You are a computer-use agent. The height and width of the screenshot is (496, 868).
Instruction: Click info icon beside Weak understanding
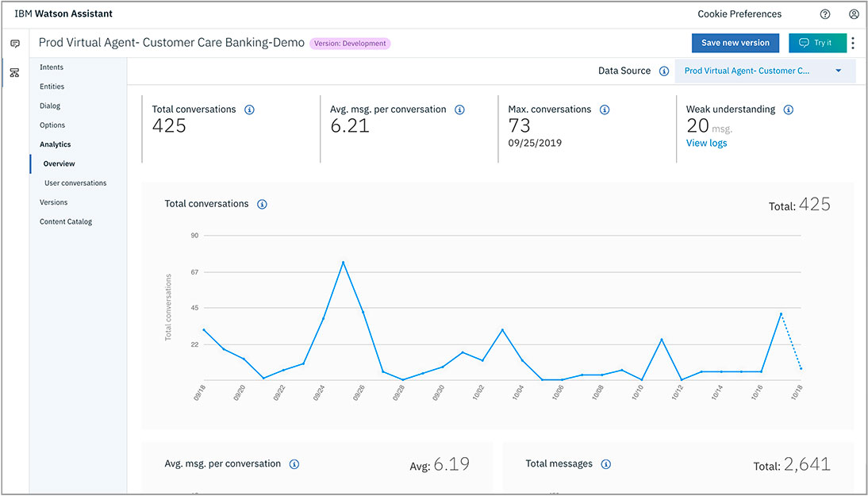coord(789,110)
